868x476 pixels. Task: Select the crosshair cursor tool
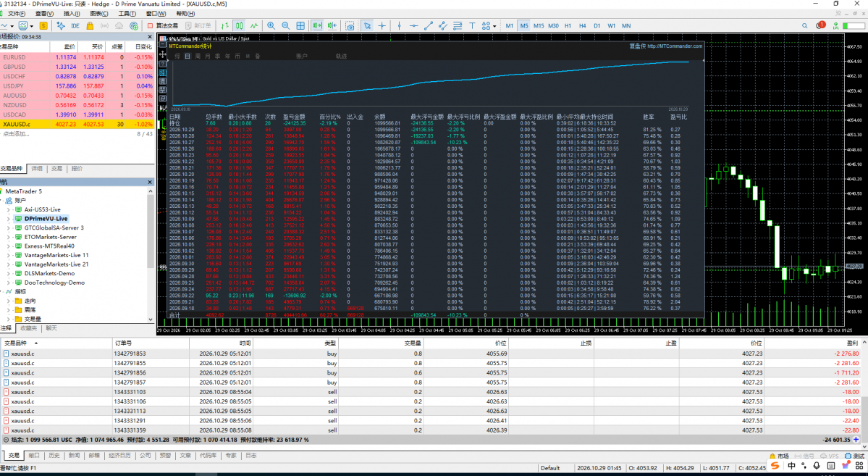pyautogui.click(x=382, y=25)
